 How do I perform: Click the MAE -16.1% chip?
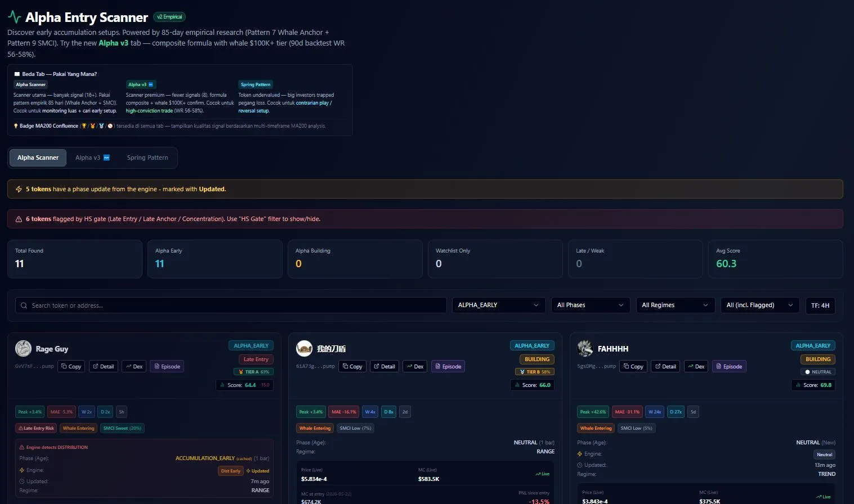(x=344, y=412)
